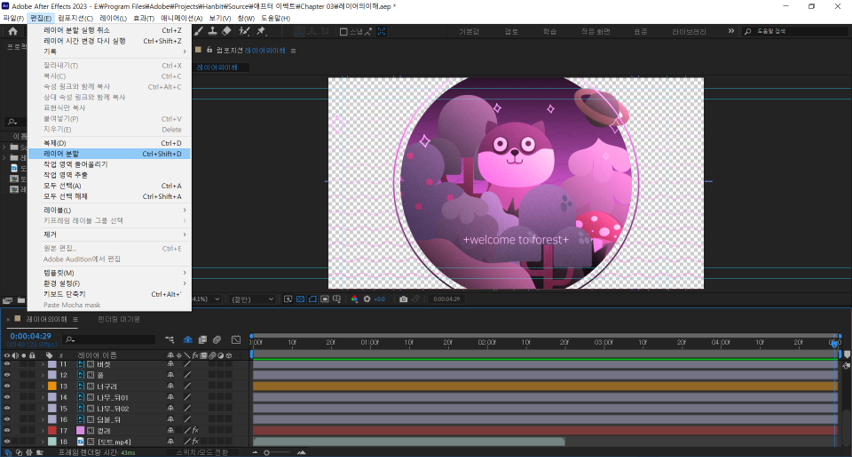Open graph editor icon in timeline

(x=236, y=340)
